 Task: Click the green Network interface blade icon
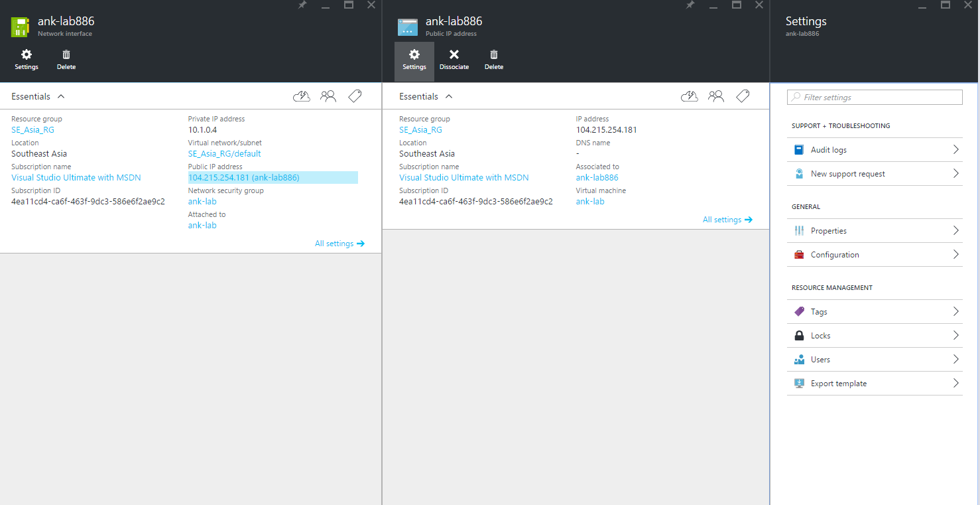point(21,27)
